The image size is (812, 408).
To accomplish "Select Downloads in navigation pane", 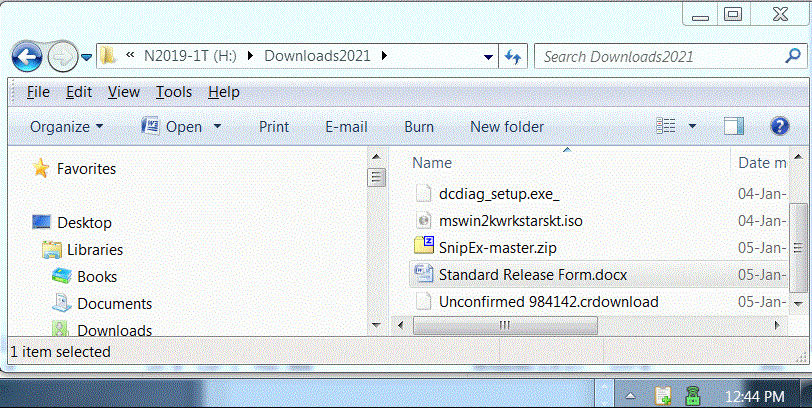I will tap(114, 330).
